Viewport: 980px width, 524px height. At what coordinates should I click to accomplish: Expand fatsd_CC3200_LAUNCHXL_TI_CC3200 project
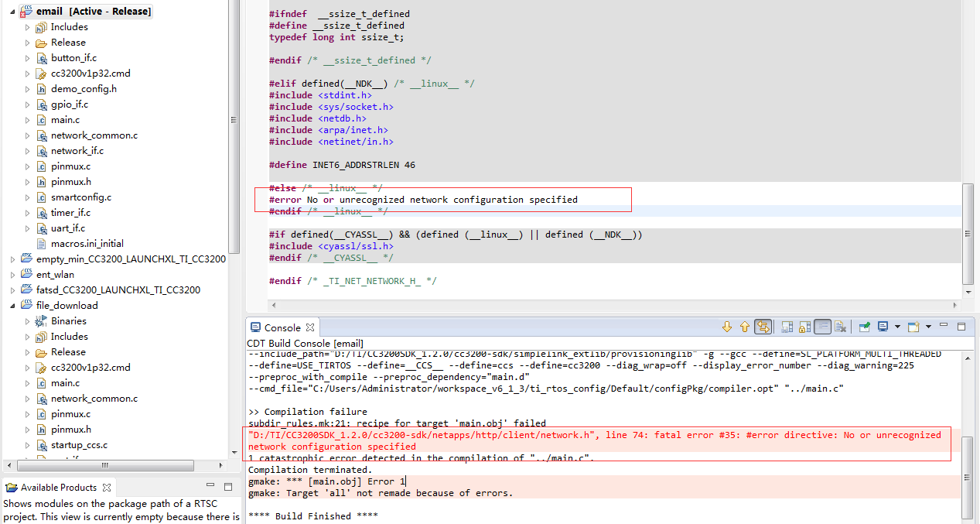(x=12, y=290)
